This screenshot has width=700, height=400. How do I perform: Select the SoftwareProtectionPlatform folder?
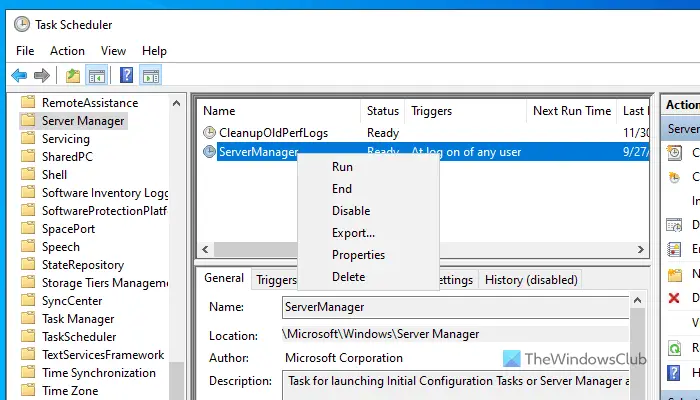[x=105, y=210]
